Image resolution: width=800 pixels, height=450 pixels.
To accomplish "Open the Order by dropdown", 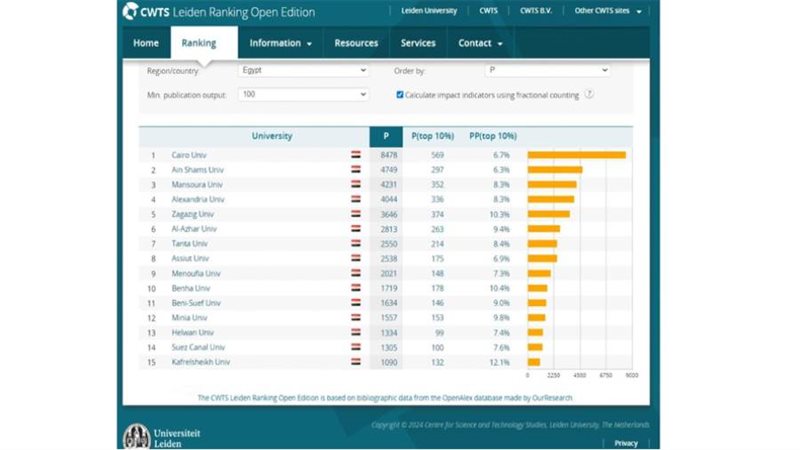I will coord(547,71).
